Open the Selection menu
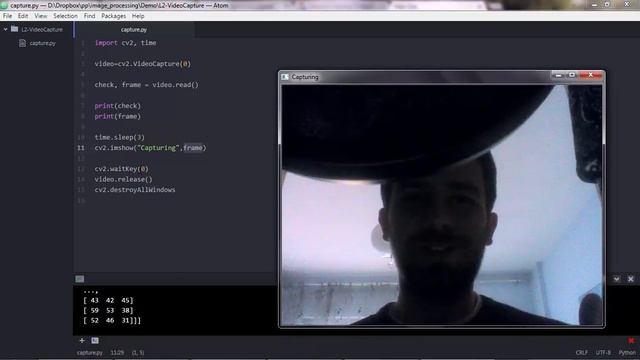640x360 pixels. (65, 16)
